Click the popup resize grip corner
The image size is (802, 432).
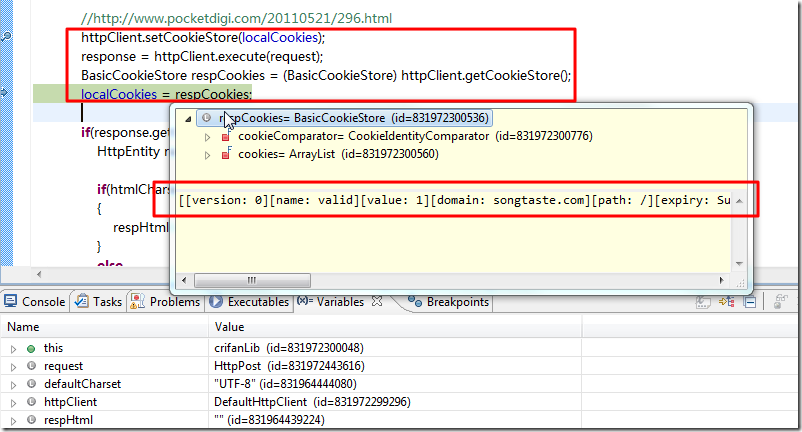pos(740,282)
